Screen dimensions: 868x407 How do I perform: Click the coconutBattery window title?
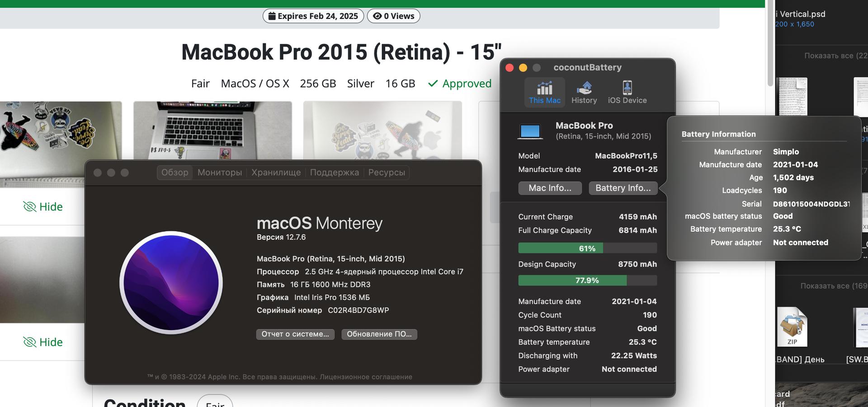tap(587, 68)
